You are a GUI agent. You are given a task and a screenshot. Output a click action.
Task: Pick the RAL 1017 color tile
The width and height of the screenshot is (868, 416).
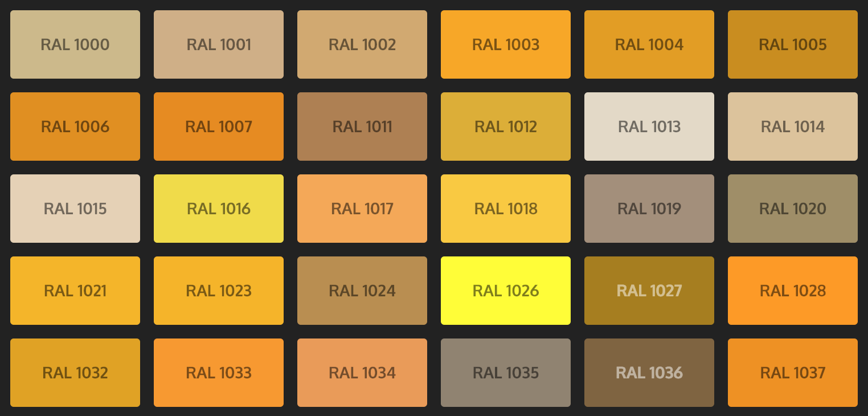362,209
